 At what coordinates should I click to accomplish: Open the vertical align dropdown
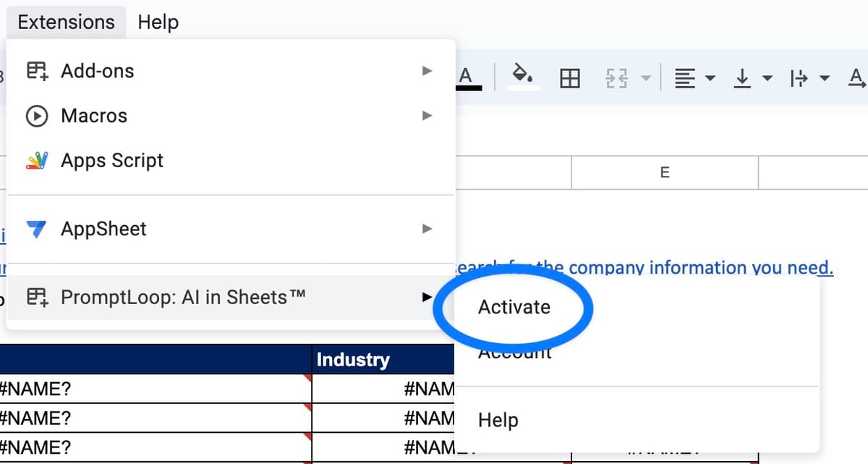(752, 77)
